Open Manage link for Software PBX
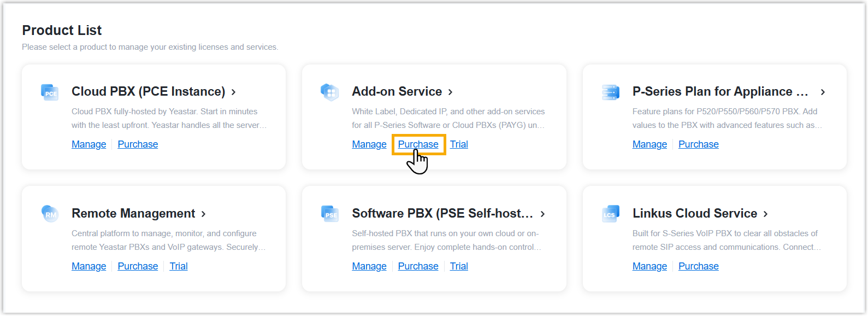 pos(369,266)
